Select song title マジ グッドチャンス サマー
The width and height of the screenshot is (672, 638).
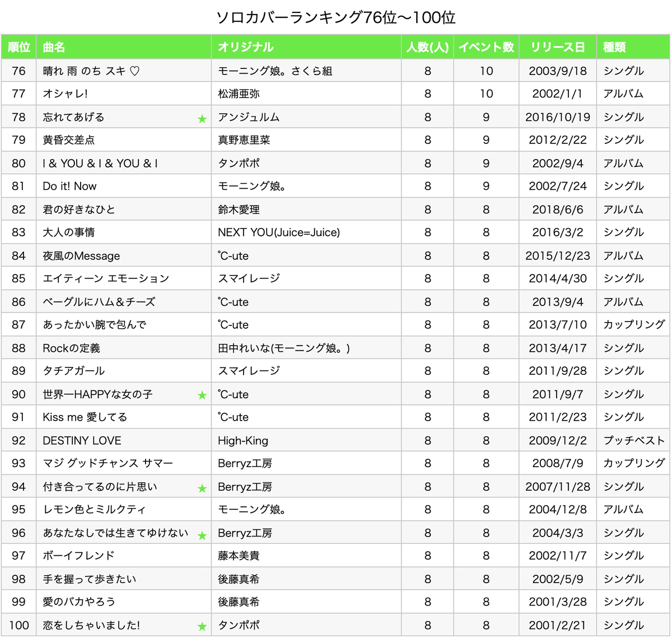(x=108, y=463)
